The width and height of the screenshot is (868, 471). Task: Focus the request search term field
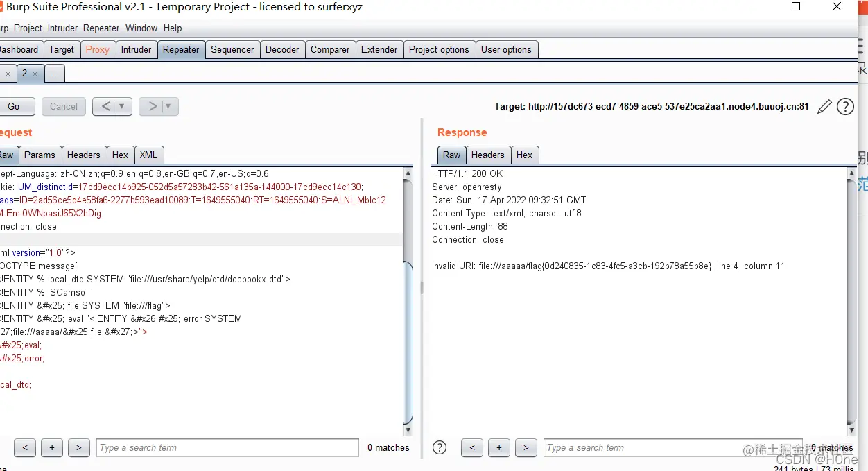(227, 447)
